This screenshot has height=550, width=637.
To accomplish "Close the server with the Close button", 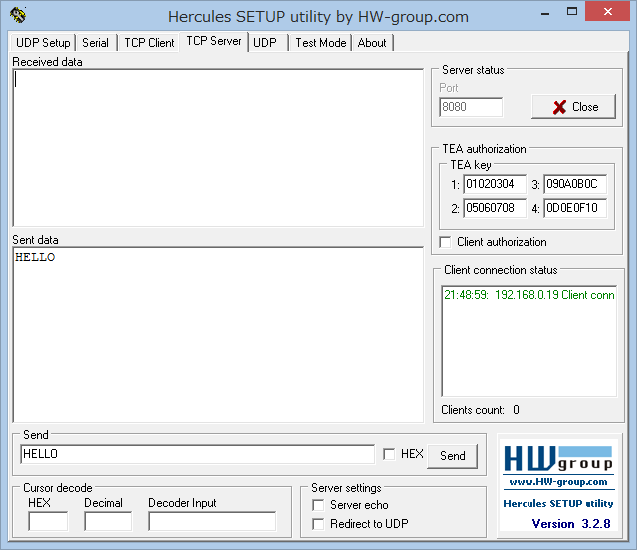I will (573, 107).
